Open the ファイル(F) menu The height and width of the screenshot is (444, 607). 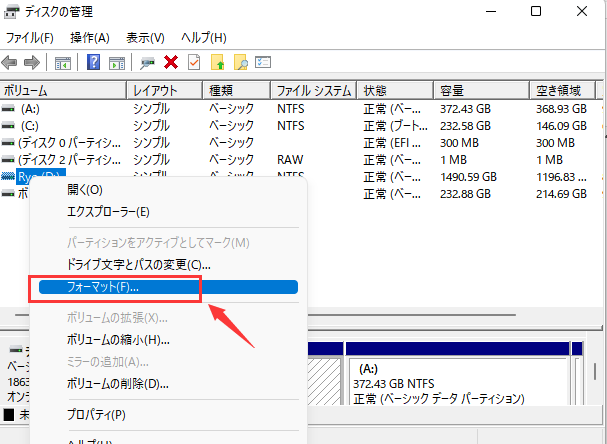click(x=30, y=38)
